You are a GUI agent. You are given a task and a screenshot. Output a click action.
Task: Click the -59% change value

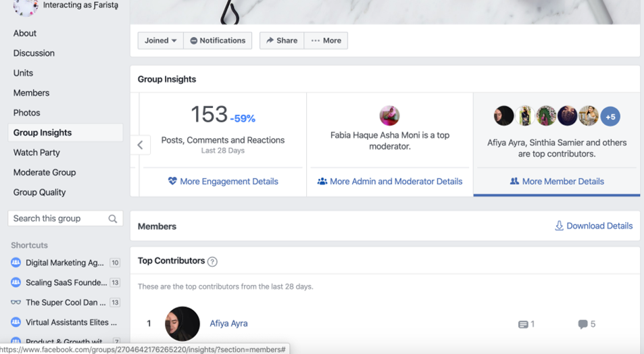pyautogui.click(x=243, y=119)
